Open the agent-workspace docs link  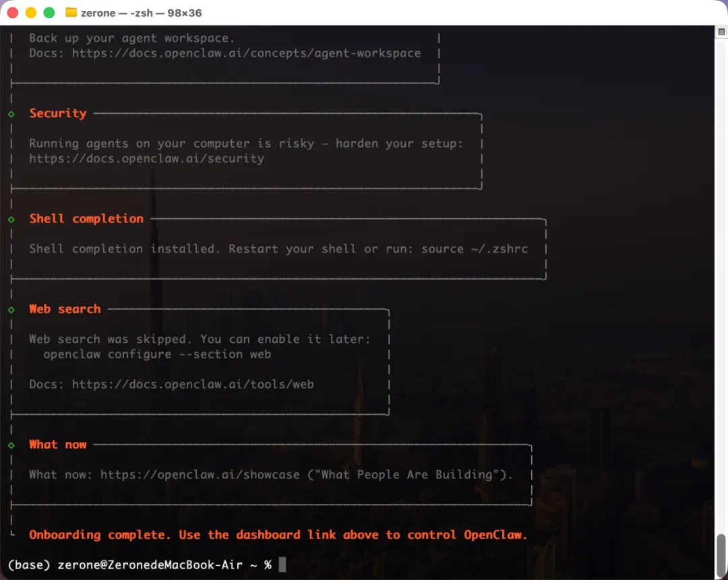(246, 53)
